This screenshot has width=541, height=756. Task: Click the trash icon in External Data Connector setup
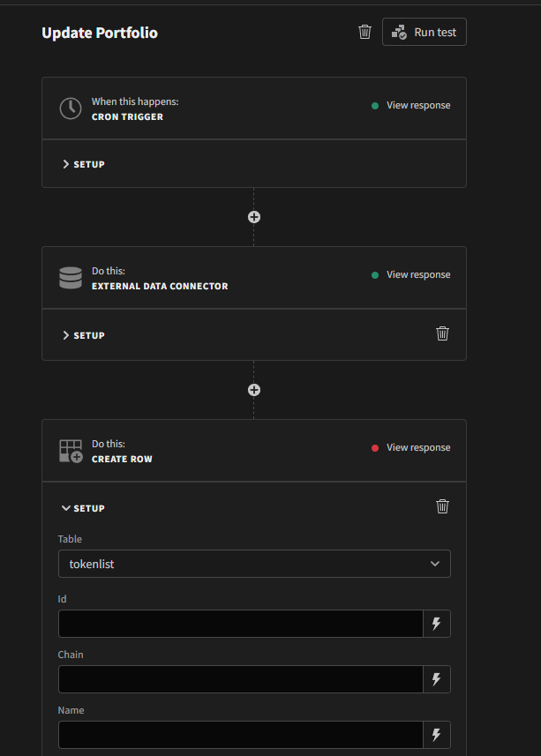[x=442, y=333]
